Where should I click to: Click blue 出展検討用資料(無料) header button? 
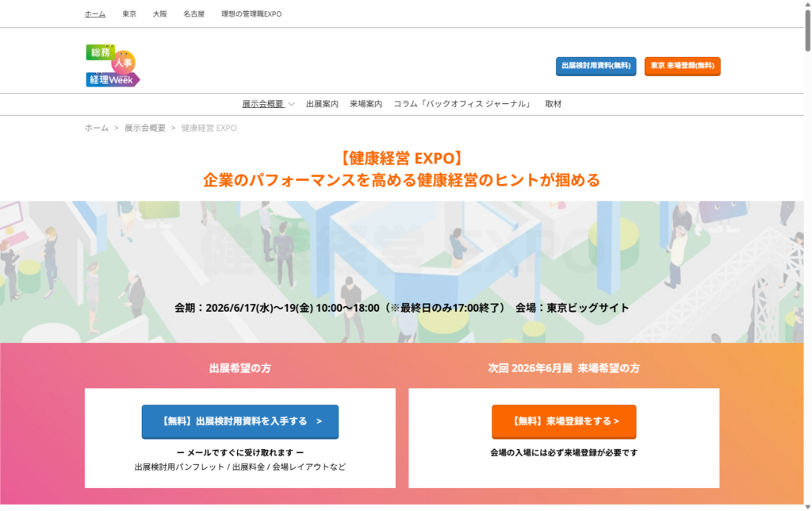596,66
